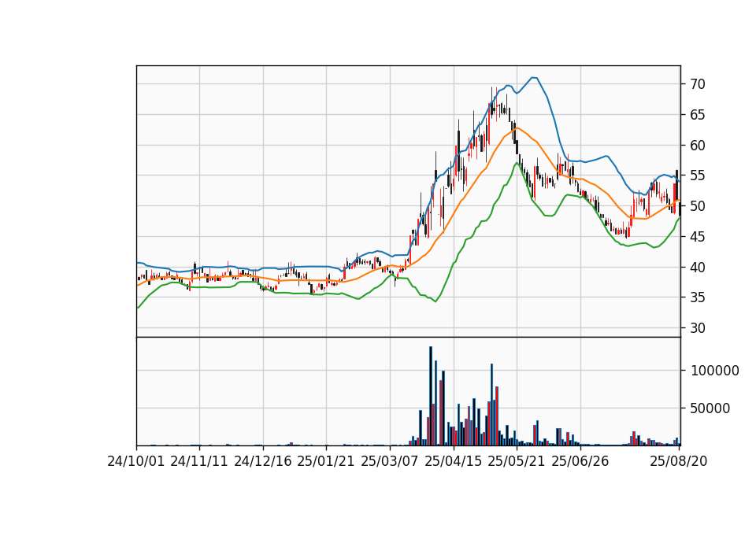Click the 60 price axis label
This screenshot has height=543, width=756.
click(x=698, y=145)
